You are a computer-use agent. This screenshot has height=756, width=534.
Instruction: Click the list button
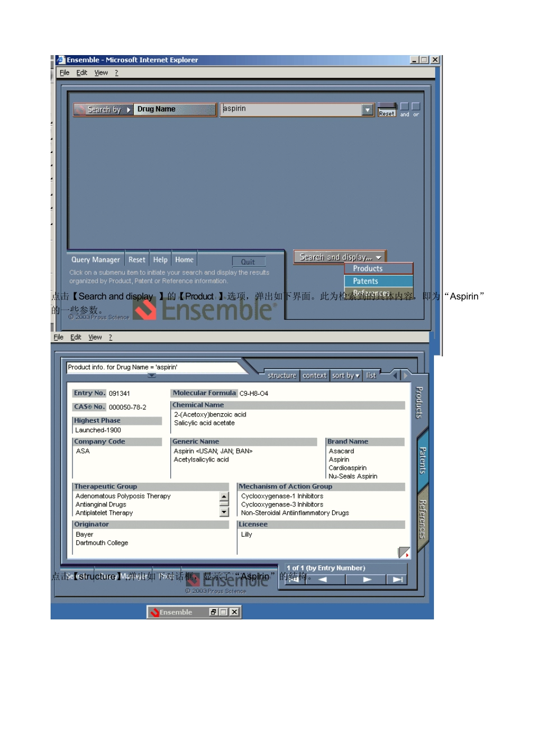tap(371, 375)
